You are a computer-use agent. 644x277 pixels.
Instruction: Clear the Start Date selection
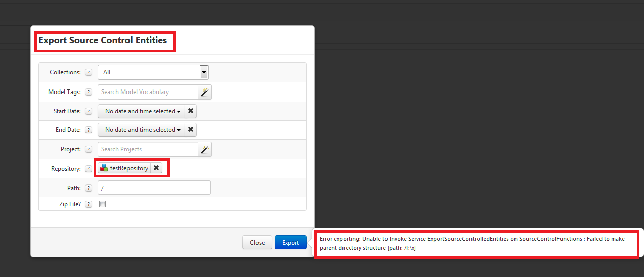(191, 111)
